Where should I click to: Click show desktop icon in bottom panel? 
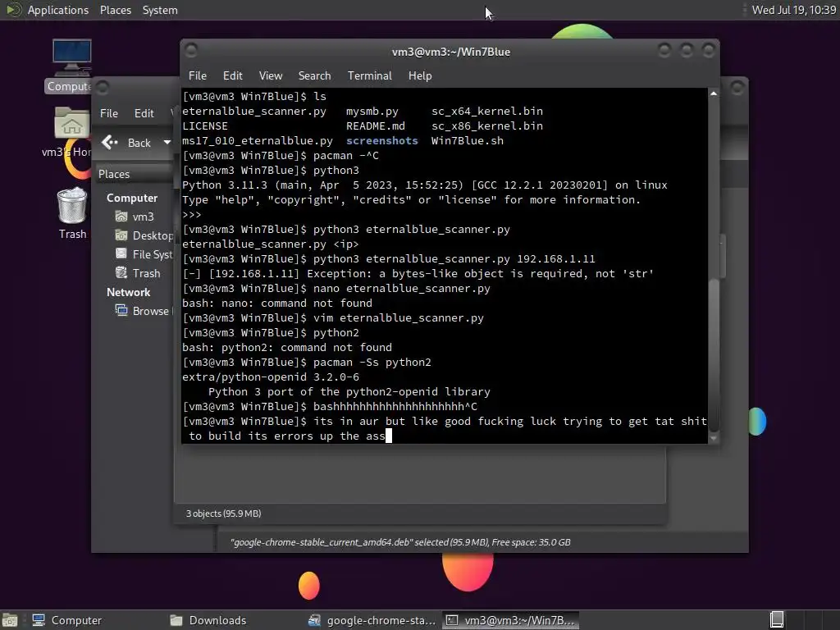coord(10,620)
